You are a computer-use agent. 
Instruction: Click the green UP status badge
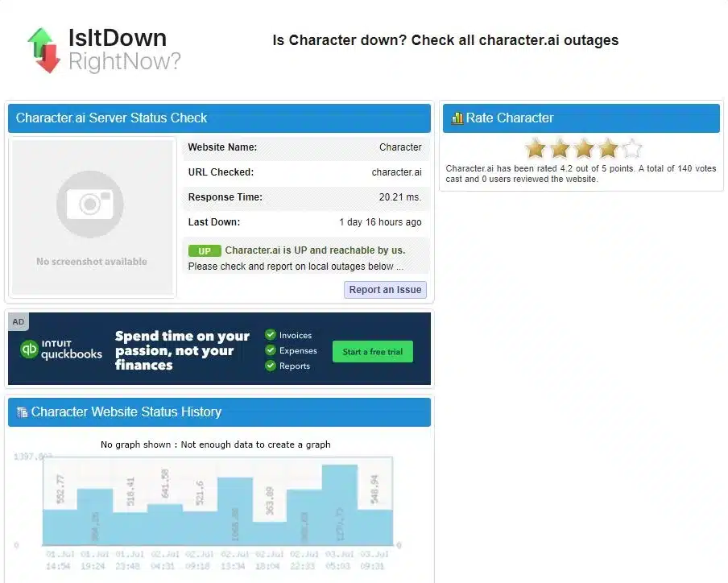[x=204, y=250]
